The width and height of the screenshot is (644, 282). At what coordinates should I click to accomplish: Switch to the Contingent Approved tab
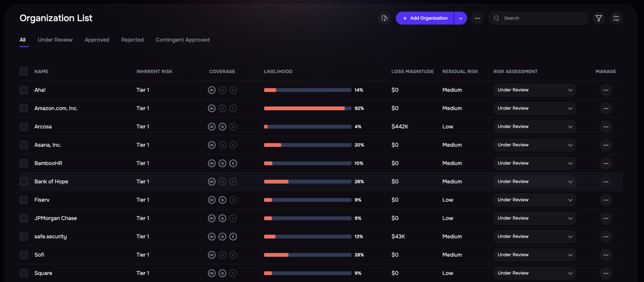[x=182, y=40]
